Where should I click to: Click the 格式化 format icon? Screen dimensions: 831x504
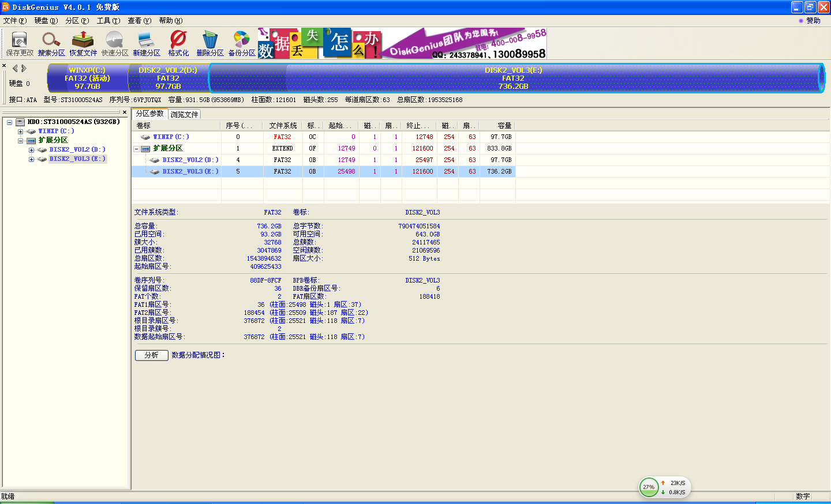[178, 43]
